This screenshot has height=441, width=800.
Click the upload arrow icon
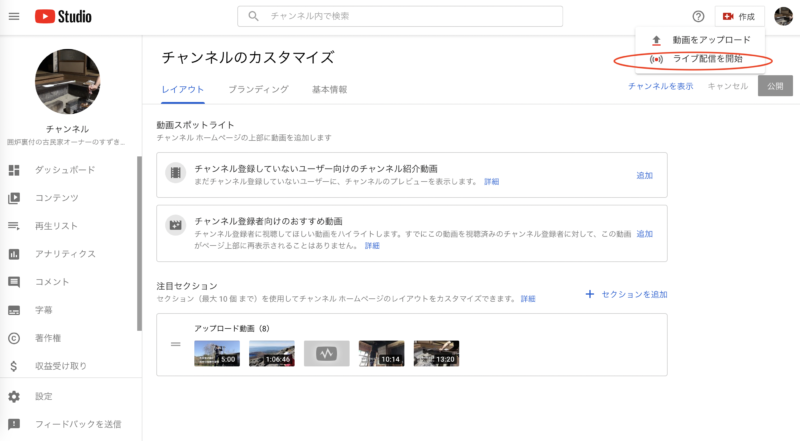point(656,40)
